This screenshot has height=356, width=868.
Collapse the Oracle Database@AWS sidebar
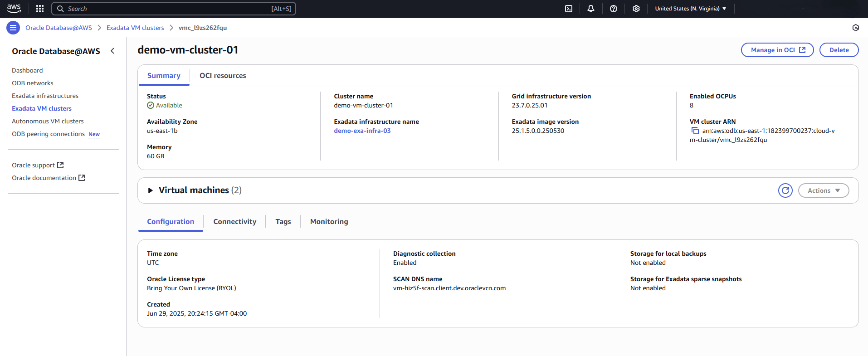point(112,51)
